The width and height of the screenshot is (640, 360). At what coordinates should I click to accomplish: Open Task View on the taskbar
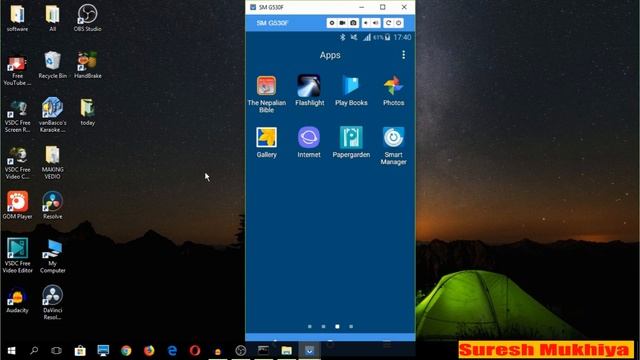coord(57,350)
